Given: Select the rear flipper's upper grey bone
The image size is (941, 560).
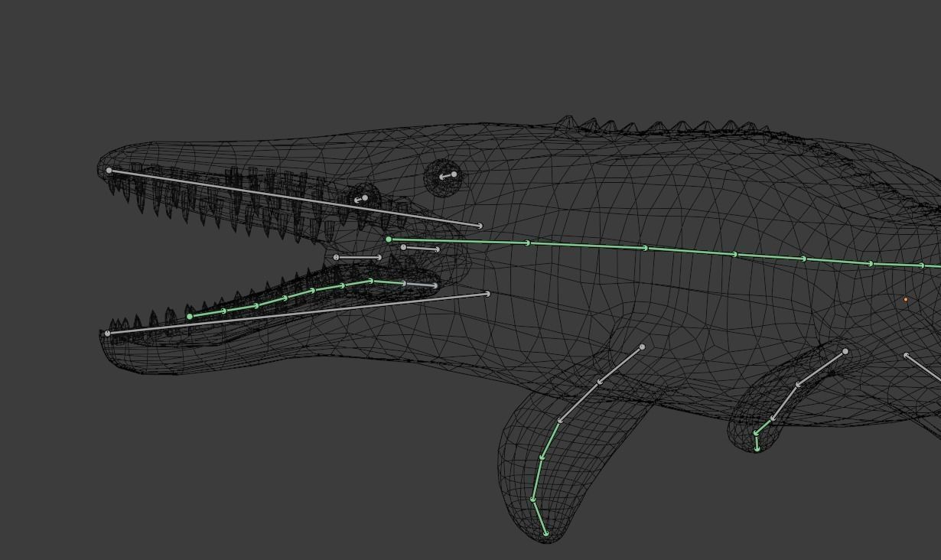Looking at the screenshot, I should click(x=822, y=368).
